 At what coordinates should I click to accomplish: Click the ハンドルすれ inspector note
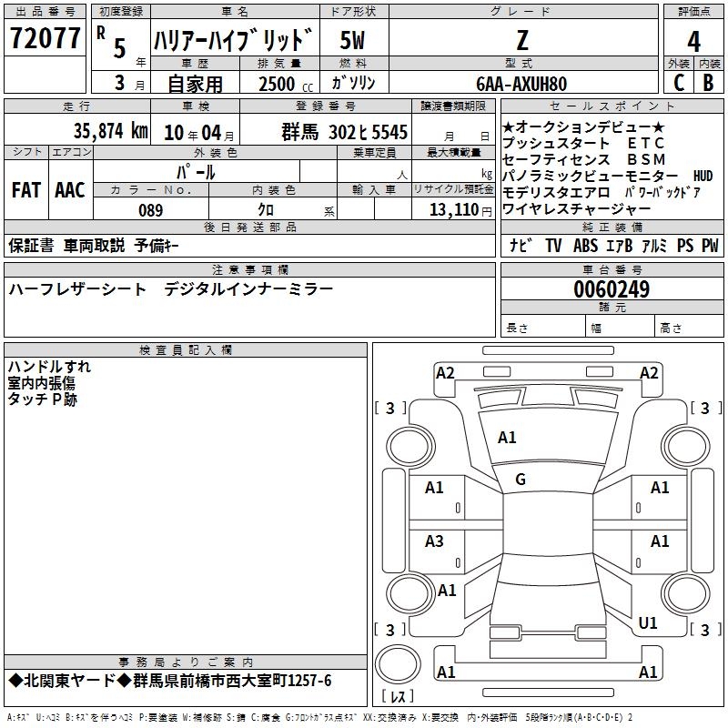tap(49, 367)
